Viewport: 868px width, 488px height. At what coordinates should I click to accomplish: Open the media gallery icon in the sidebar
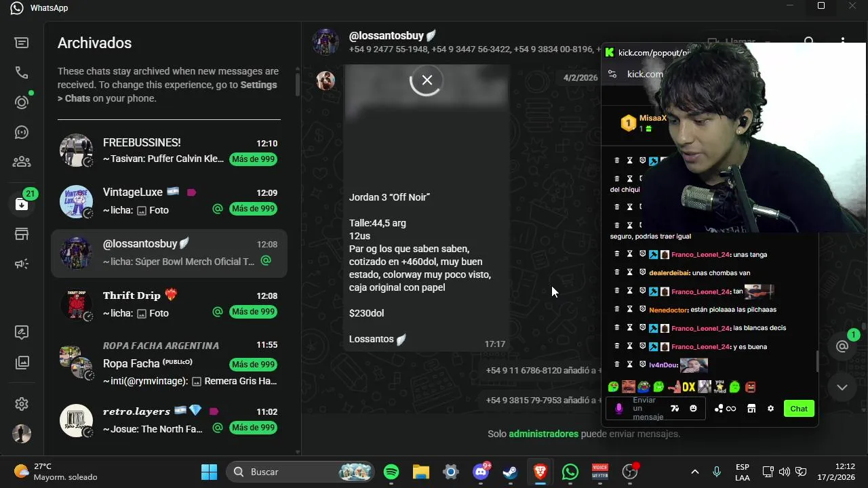(22, 363)
